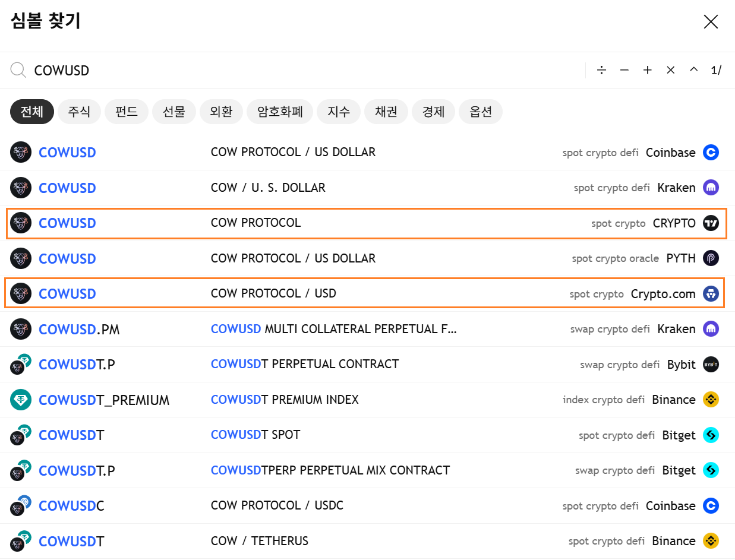
Task: Insert the multiplication operator symbol
Action: (x=671, y=70)
